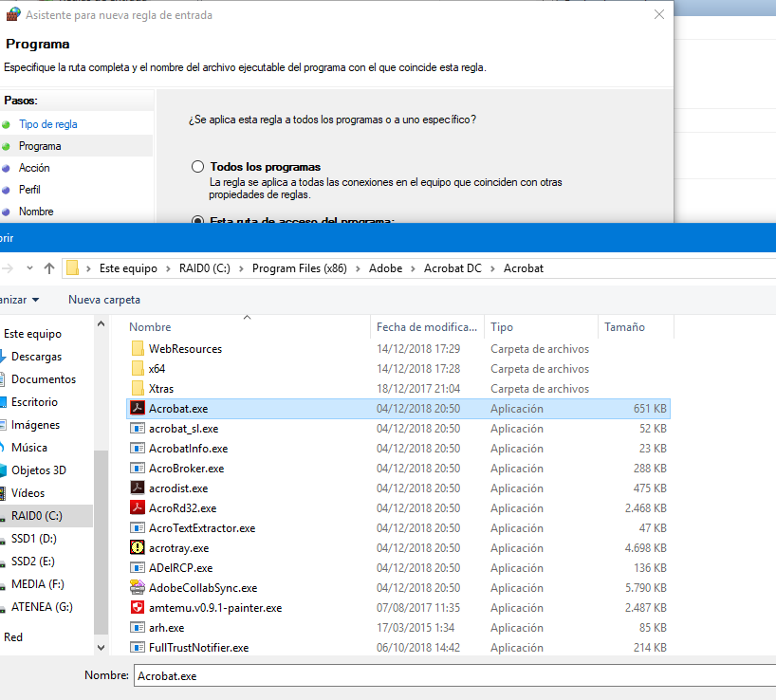Screen dimensions: 776x700
Task: Navigate to 'Adobe' in breadcrumb path
Action: 385,268
